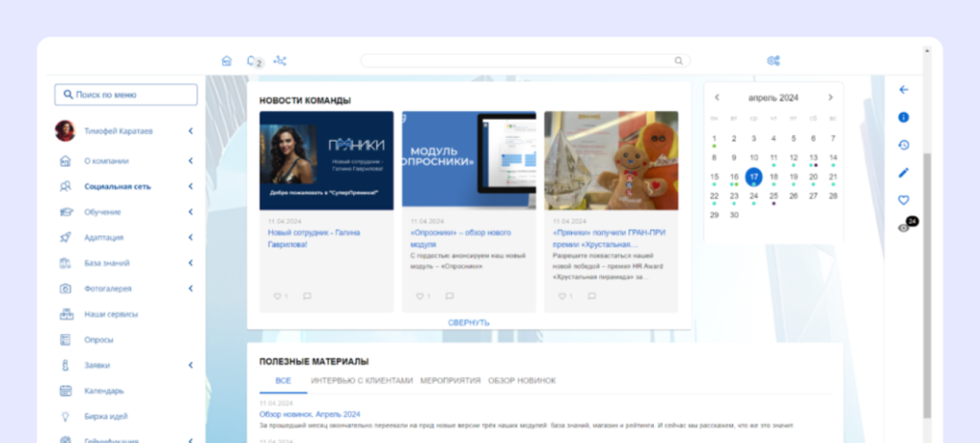Like the «Опросники» news post
The width and height of the screenshot is (980, 443).
(420, 297)
